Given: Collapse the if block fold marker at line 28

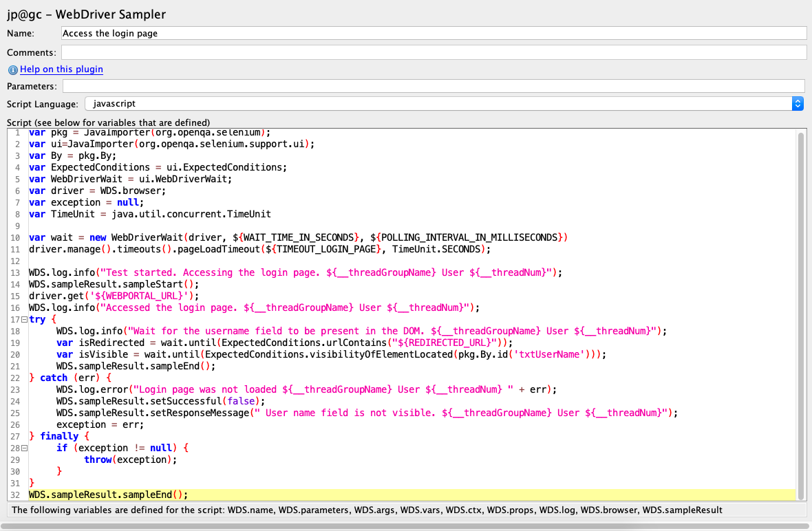Looking at the screenshot, I should pos(24,448).
